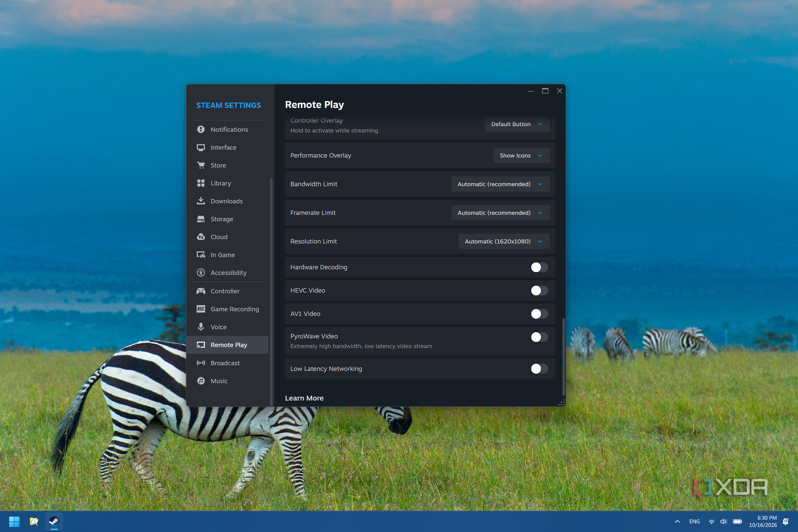Viewport: 798px width, 532px height.
Task: Maximize the Steam Settings window
Action: (x=545, y=91)
